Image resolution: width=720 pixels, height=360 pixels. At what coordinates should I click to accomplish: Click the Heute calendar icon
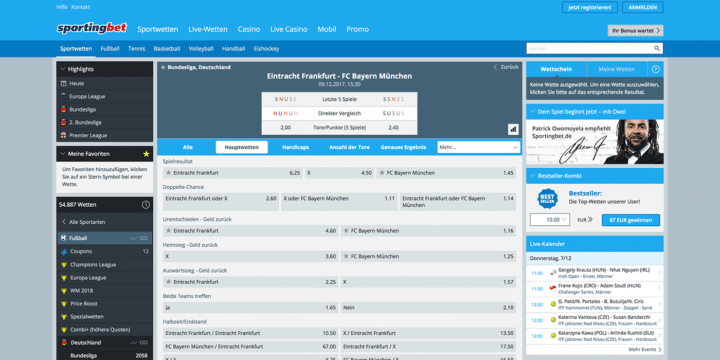[x=63, y=84]
